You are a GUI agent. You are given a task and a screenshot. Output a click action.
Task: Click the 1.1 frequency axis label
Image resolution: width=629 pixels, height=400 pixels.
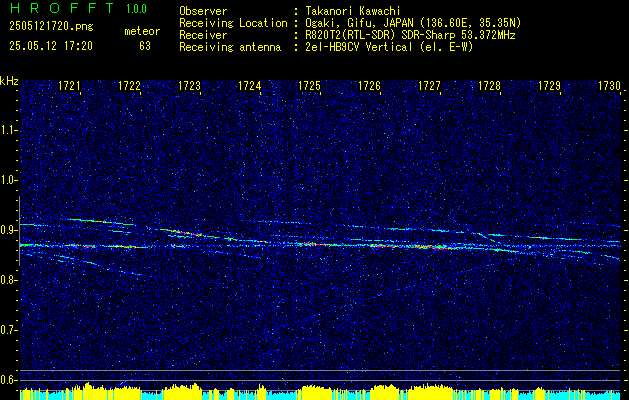(7, 130)
